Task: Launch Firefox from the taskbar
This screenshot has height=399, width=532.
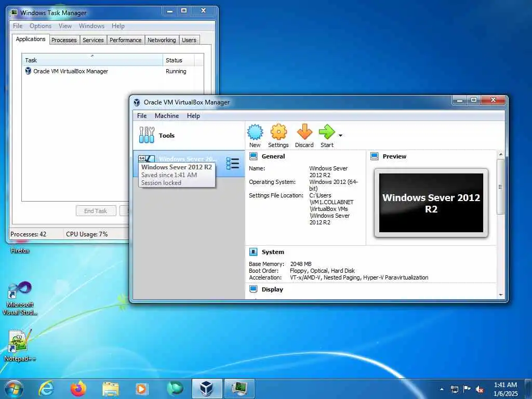Action: [78, 389]
